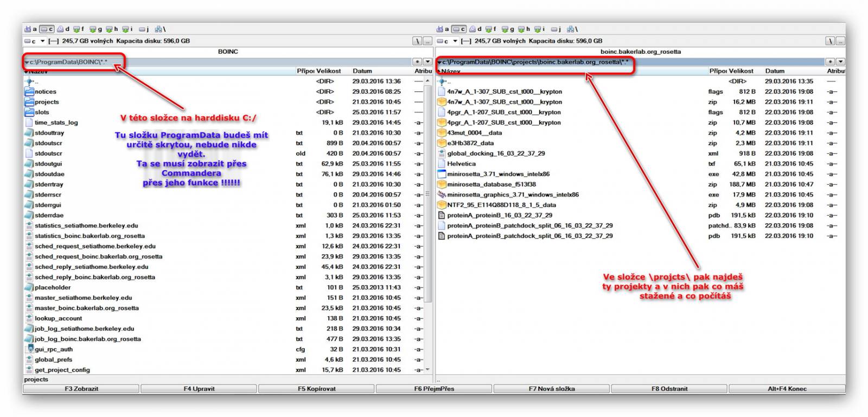Open network neighborhood in the left panel
Viewport: 868px width, 417px height.
point(161,29)
